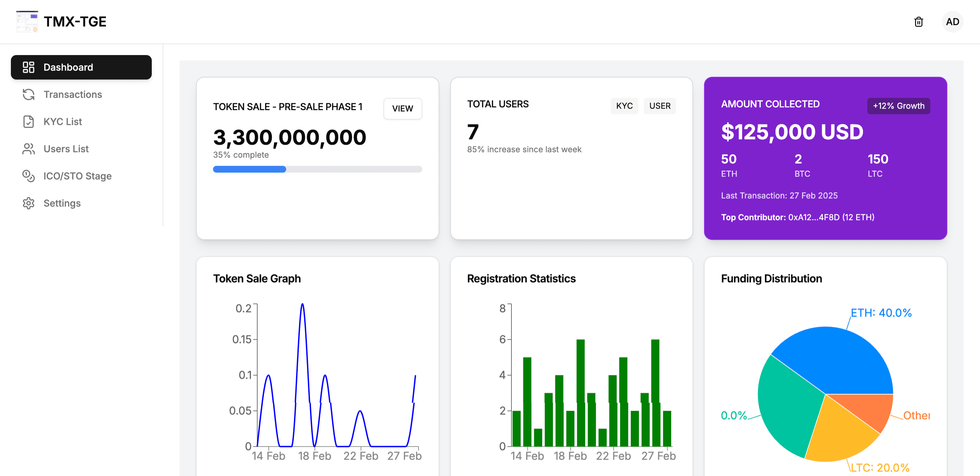Click the Dashboard grid icon in sidebar
The image size is (980, 476).
(29, 67)
